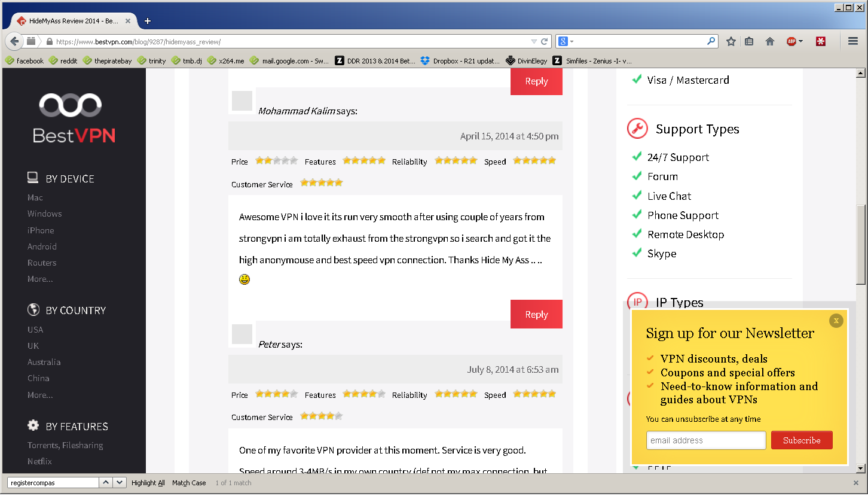Select China under By Country
The height and width of the screenshot is (496, 868).
[x=38, y=378]
